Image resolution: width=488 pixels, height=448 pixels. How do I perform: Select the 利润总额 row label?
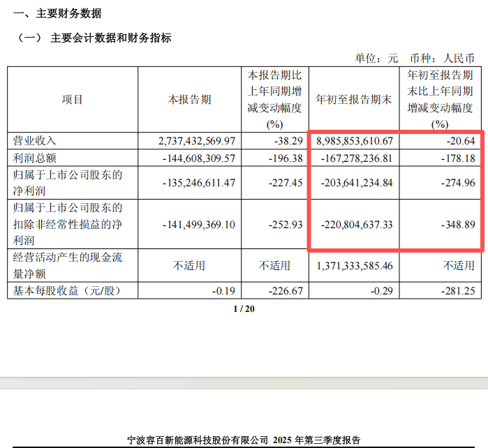point(34,158)
